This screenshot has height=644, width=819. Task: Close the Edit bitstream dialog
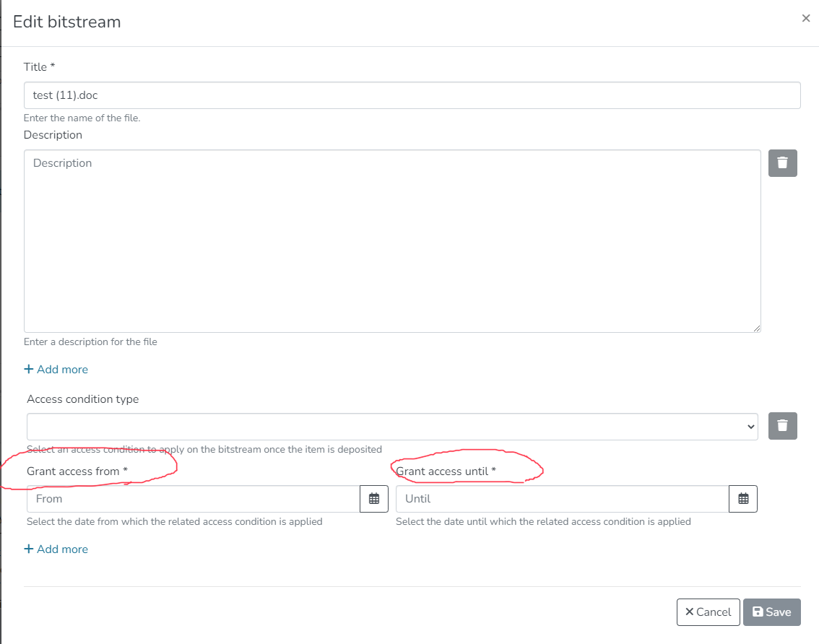pos(805,18)
